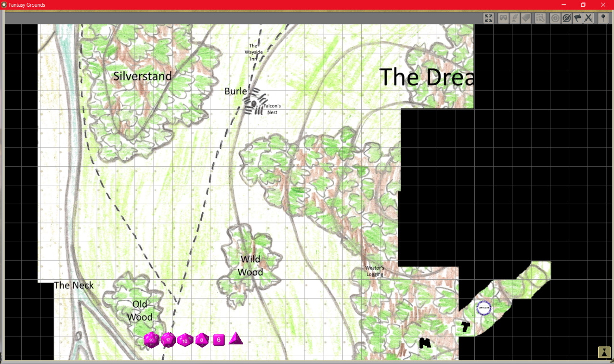Click the flag icon in toolbar

[x=577, y=18]
